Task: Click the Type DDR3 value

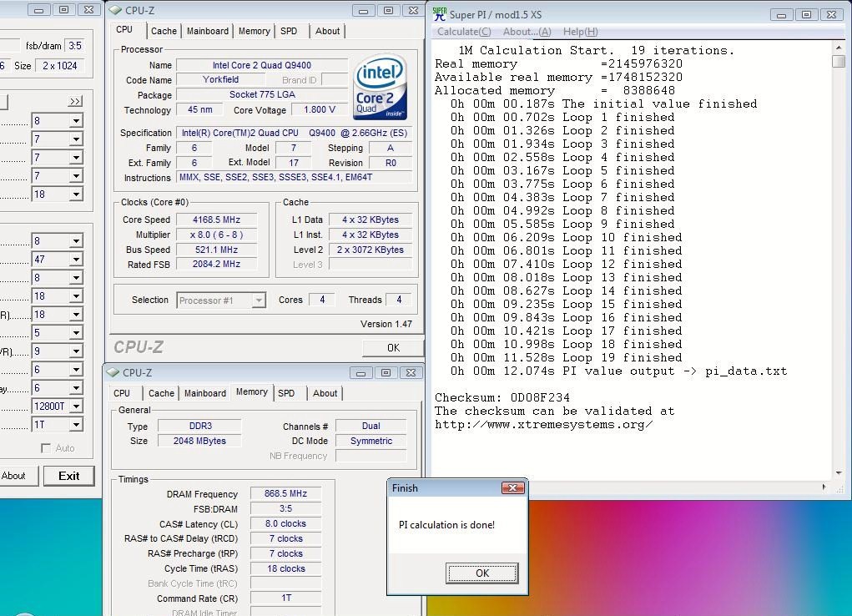Action: (x=200, y=427)
